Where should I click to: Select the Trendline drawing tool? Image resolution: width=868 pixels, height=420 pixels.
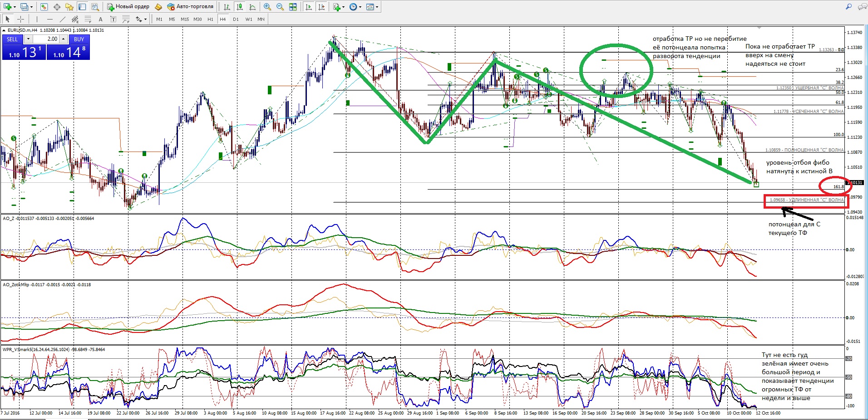point(62,19)
